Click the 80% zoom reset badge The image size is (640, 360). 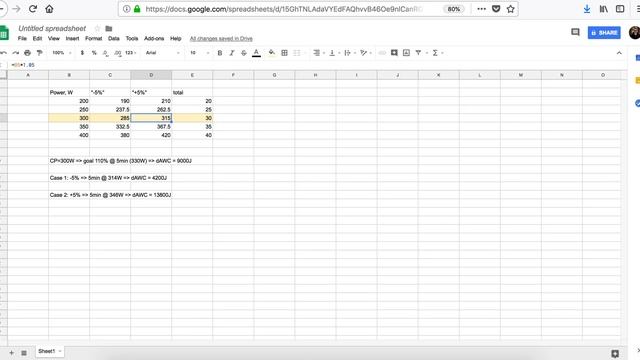pyautogui.click(x=454, y=9)
